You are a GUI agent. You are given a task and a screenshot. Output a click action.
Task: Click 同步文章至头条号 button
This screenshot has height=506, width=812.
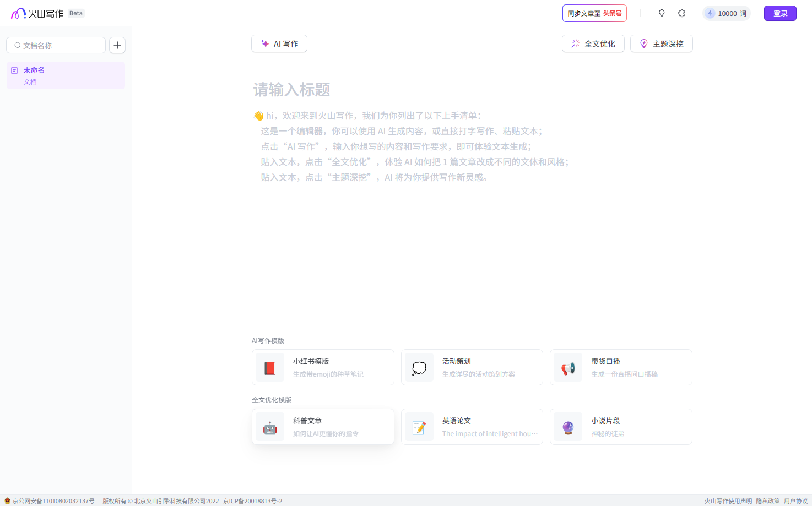pyautogui.click(x=594, y=13)
